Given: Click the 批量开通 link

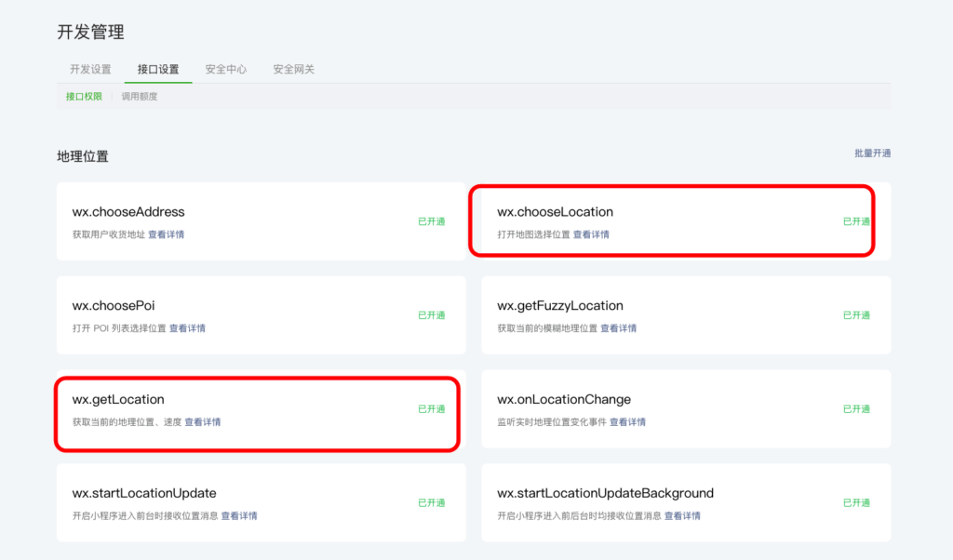Looking at the screenshot, I should tap(872, 153).
